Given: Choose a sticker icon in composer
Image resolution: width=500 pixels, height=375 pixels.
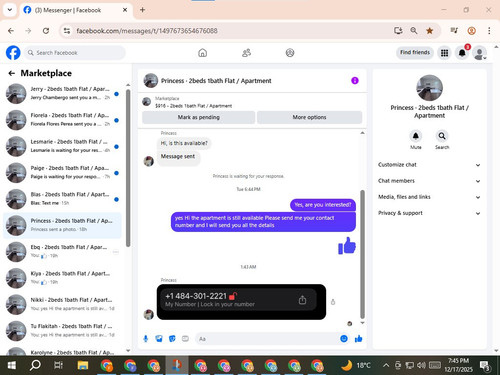Looking at the screenshot, I should tap(172, 339).
